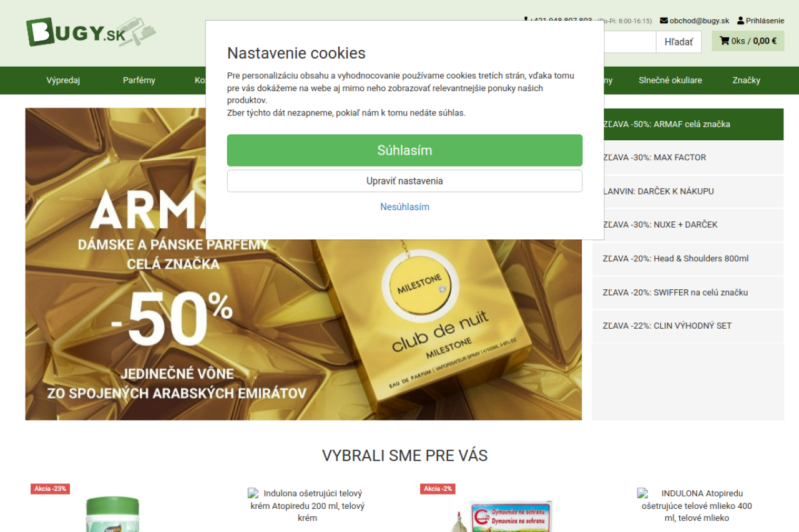This screenshot has height=532, width=799.
Task: Open the Značky menu item
Action: (x=746, y=80)
